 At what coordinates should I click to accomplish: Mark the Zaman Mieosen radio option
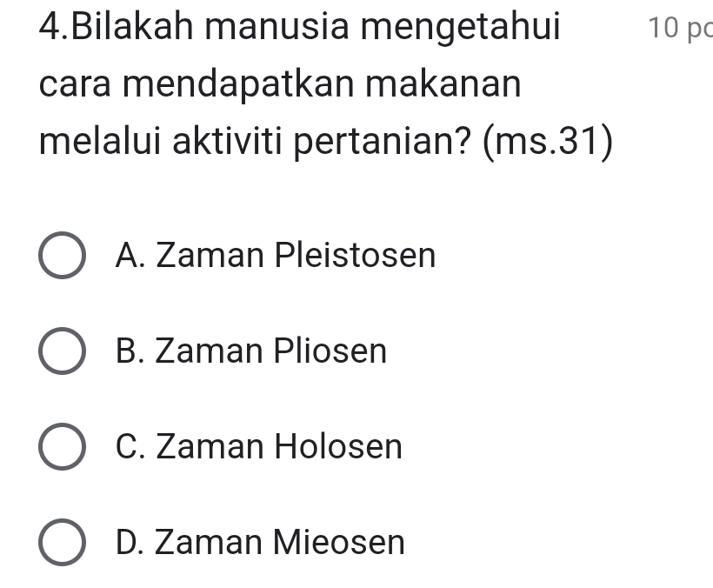[63, 544]
